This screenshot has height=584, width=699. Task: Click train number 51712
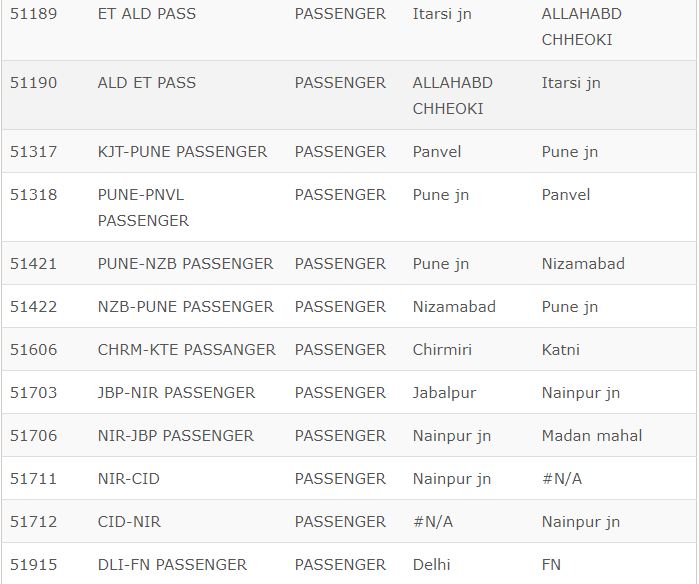tap(33, 522)
